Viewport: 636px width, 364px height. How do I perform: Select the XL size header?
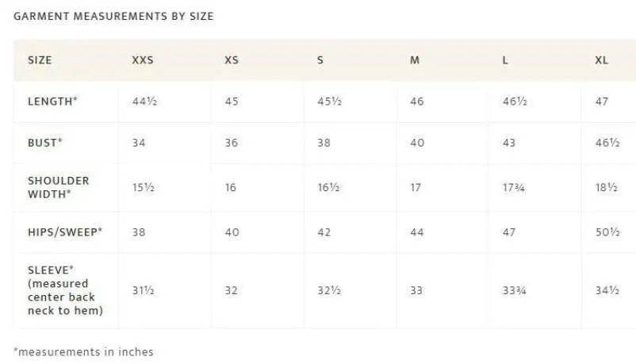[602, 60]
